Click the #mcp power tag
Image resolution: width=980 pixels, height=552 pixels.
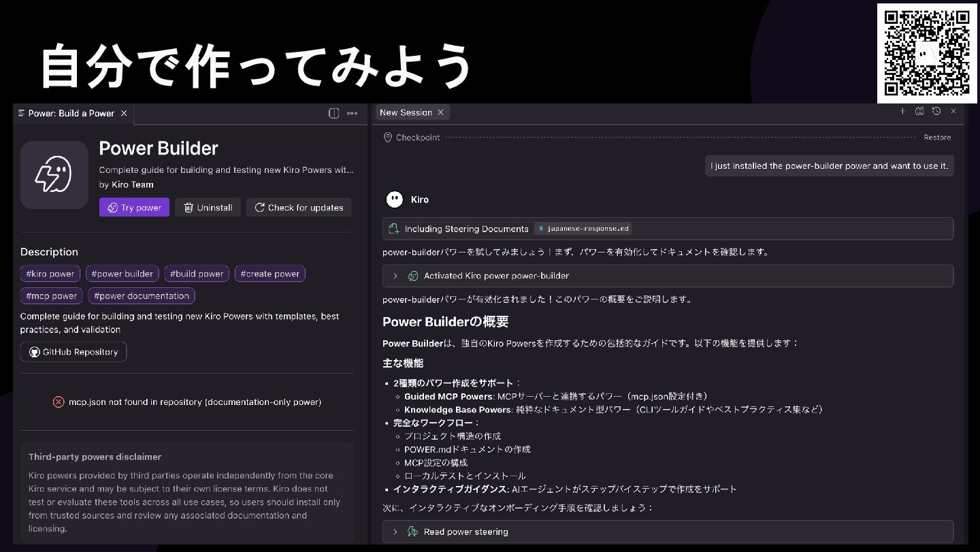pyautogui.click(x=52, y=295)
